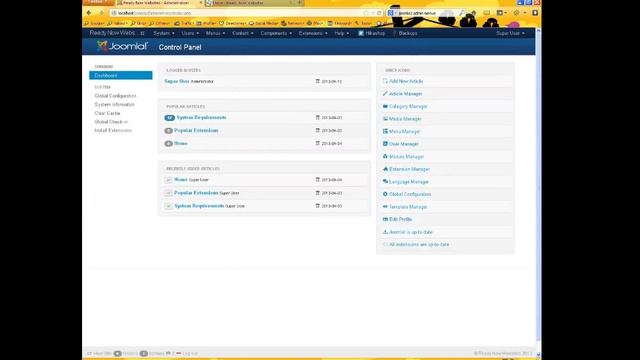Switch to the first browser tab
The image size is (640, 360).
pos(159,3)
